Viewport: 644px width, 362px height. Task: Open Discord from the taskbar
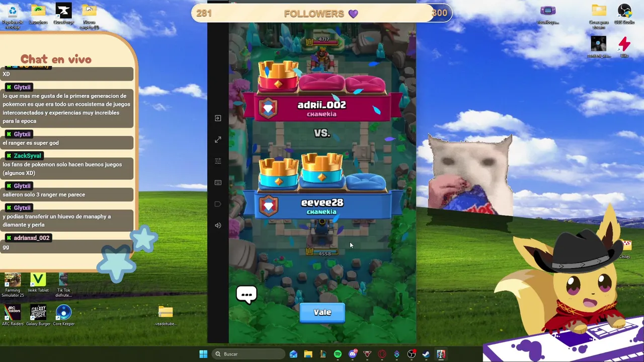pos(352,354)
